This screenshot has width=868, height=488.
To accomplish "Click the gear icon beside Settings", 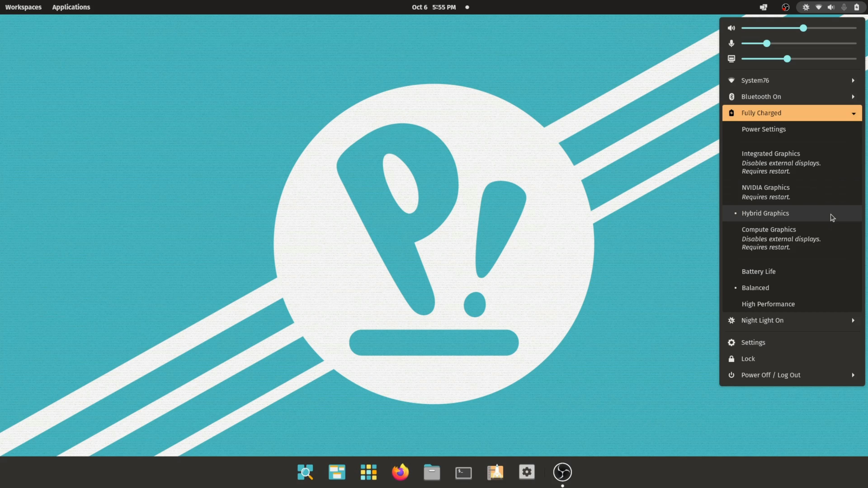I will tap(731, 342).
